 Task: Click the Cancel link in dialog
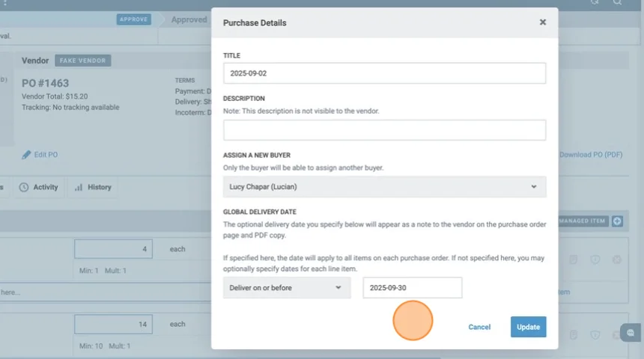[x=479, y=327]
